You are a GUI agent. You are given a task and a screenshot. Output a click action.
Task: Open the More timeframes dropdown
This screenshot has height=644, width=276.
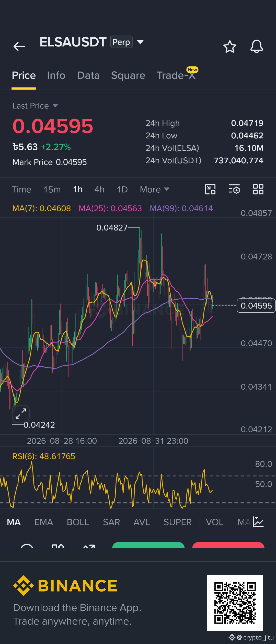155,190
